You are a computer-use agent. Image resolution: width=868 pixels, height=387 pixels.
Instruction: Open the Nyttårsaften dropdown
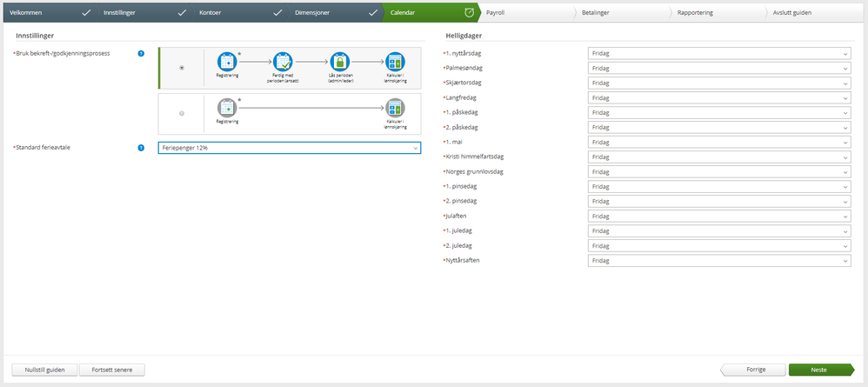719,261
